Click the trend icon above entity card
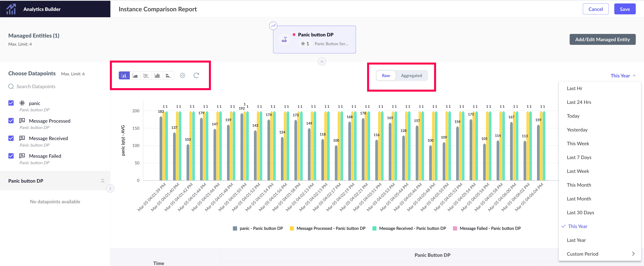This screenshot has height=266, width=644. click(273, 26)
